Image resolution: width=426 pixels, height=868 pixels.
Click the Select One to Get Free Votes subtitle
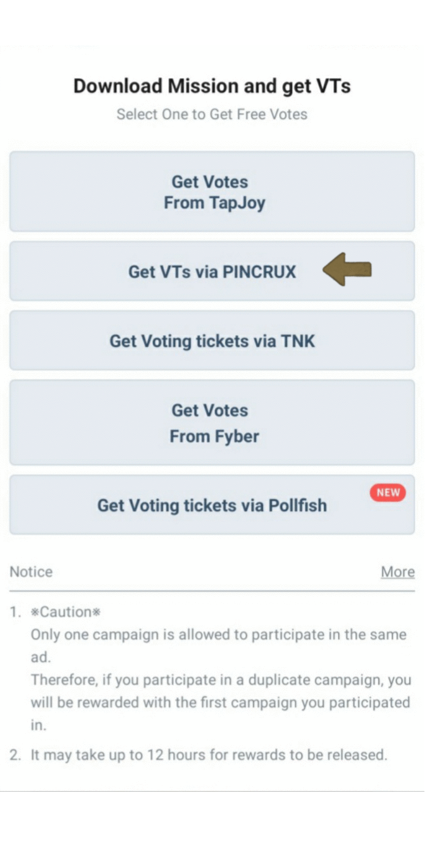(212, 114)
